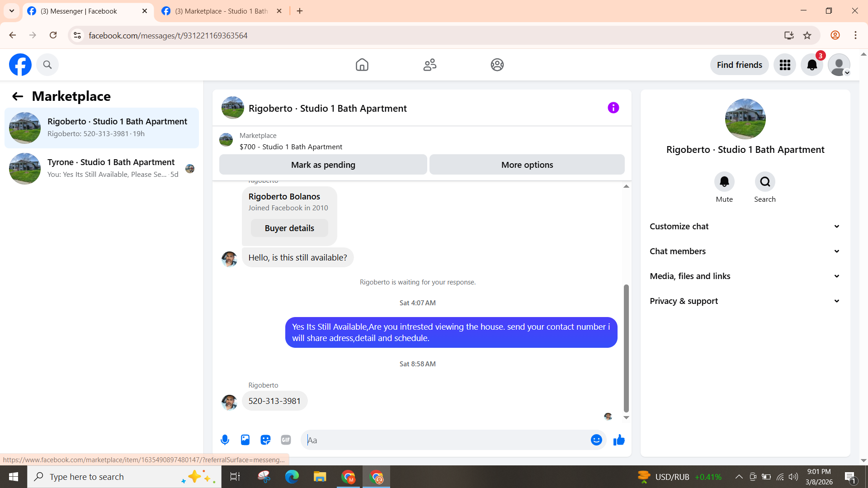
Task: Show hidden system tray icons
Action: pyautogui.click(x=739, y=477)
